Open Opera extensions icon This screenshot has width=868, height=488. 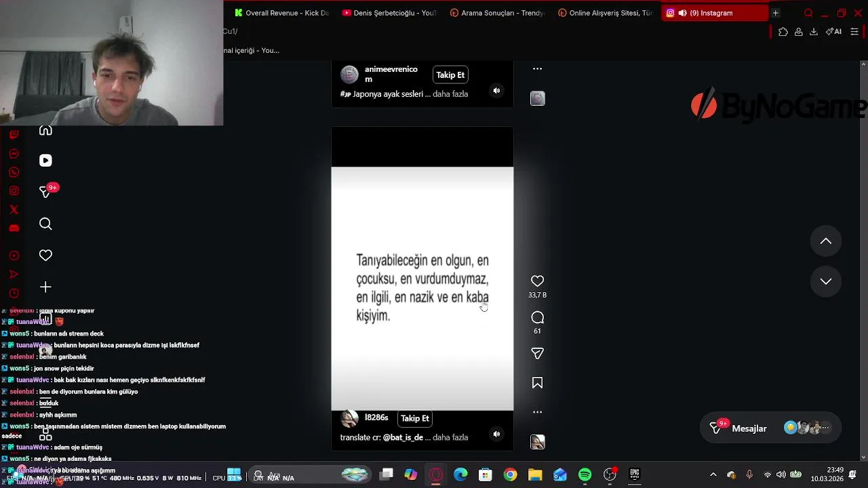(x=783, y=32)
